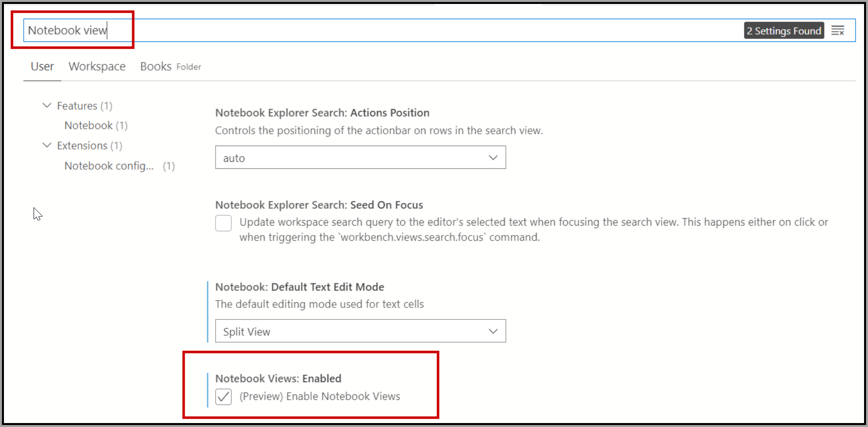Open the Books Folder settings tab
This screenshot has height=427, width=868.
(170, 67)
